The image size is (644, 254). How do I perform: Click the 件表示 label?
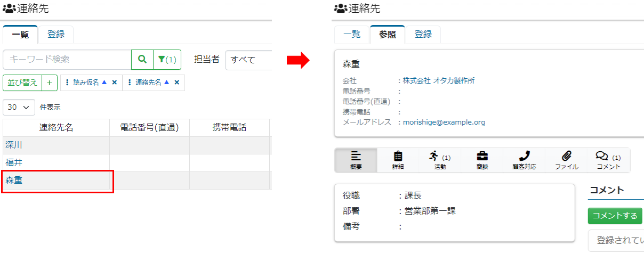tap(50, 107)
